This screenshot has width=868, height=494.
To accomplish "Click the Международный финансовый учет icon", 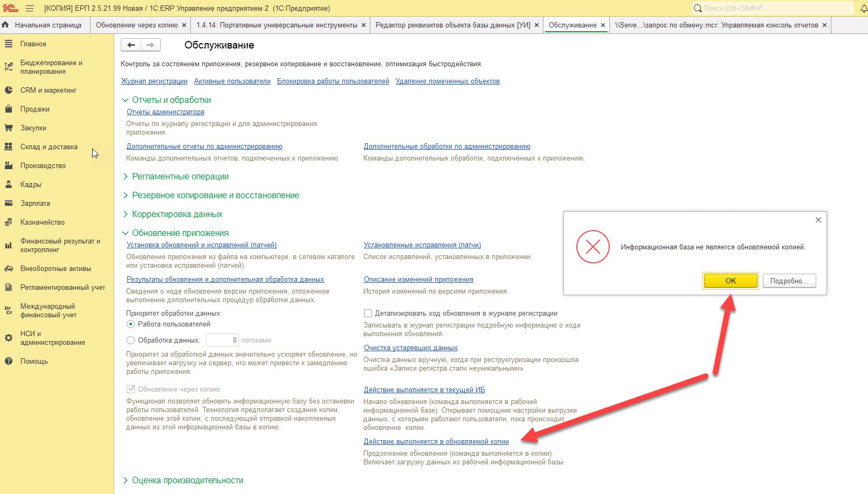I will click(x=9, y=310).
